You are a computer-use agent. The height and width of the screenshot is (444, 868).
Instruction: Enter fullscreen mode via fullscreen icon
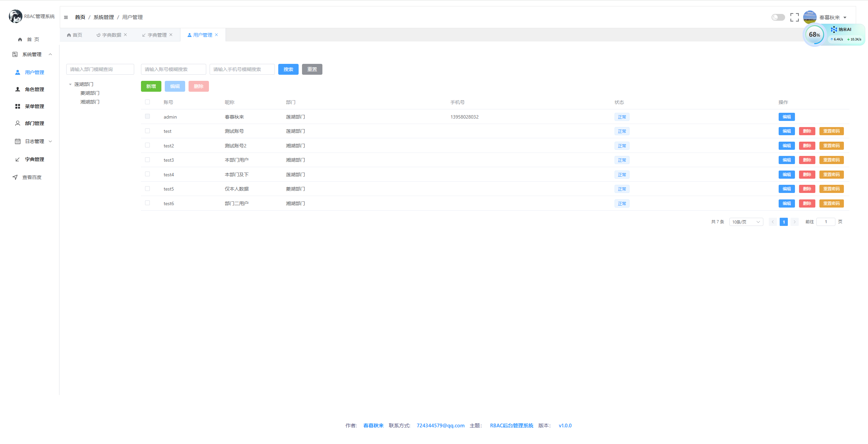tap(794, 17)
